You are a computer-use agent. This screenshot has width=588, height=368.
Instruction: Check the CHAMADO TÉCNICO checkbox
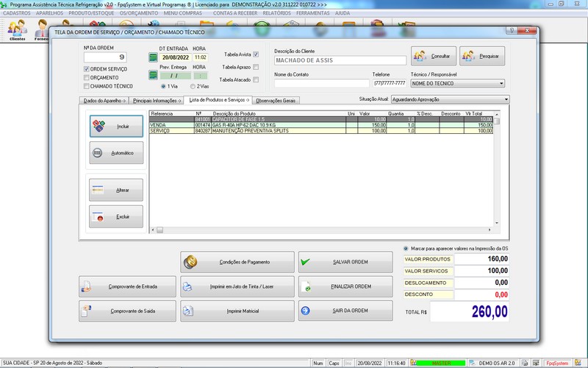pos(87,86)
